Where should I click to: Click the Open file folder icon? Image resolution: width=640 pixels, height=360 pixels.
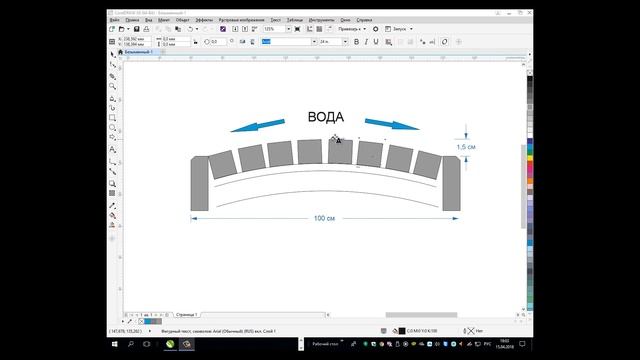(x=121, y=29)
